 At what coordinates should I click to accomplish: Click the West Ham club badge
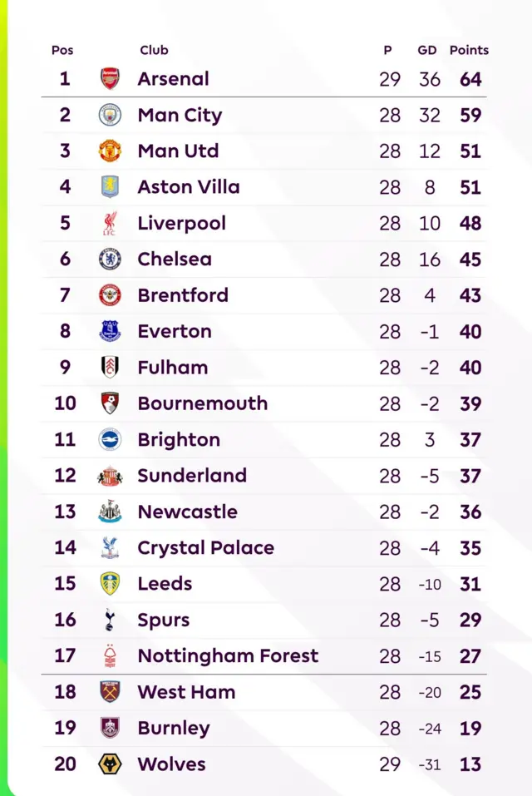[110, 691]
